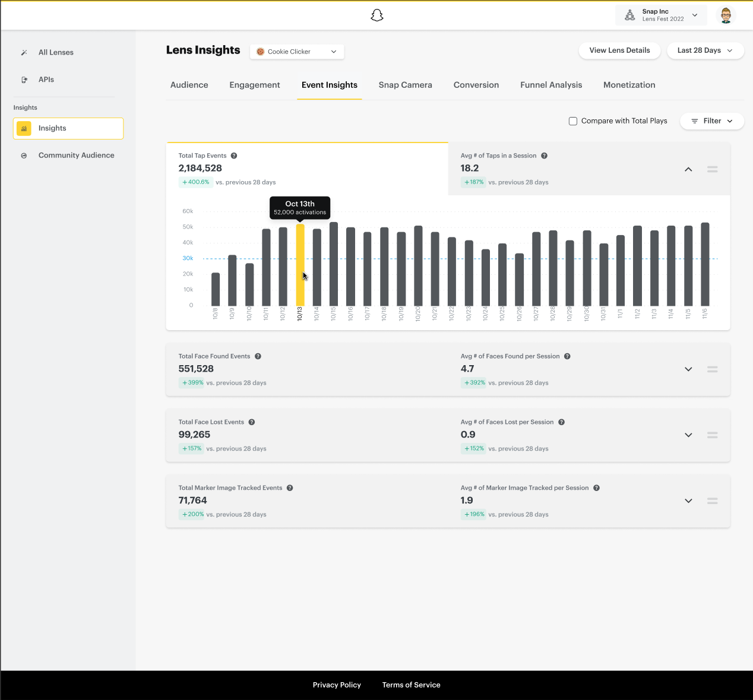Click help icon next to Total Marker Image Tracked Events
The image size is (753, 700).
click(x=290, y=488)
